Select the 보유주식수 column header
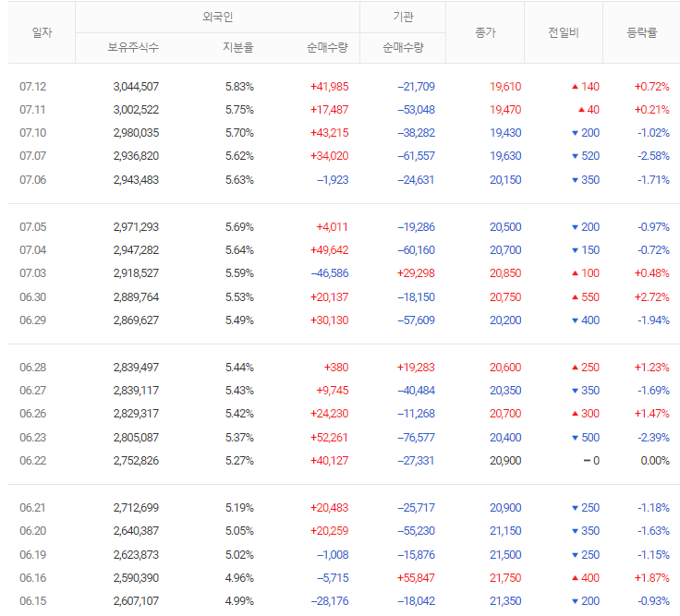 coord(133,47)
